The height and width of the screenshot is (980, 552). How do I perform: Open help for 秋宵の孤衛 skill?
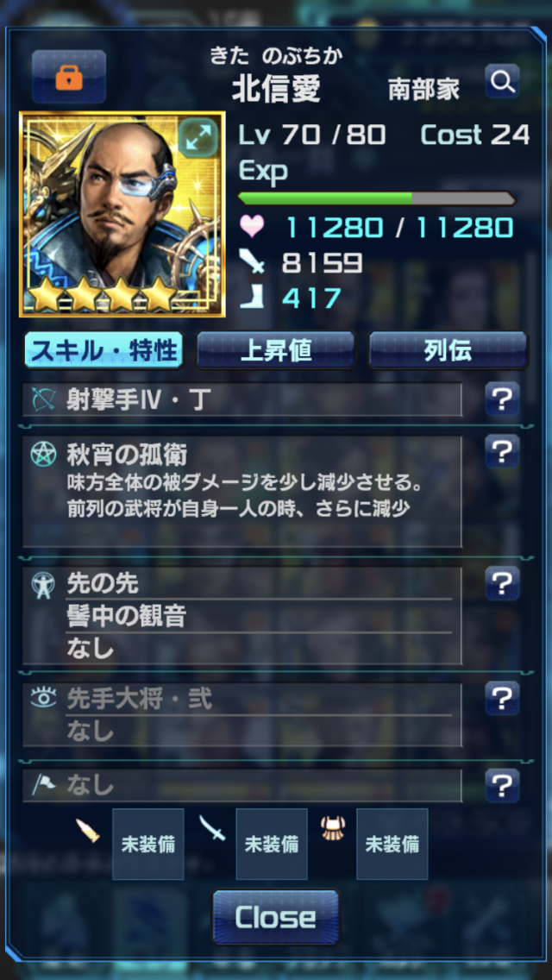tap(503, 451)
